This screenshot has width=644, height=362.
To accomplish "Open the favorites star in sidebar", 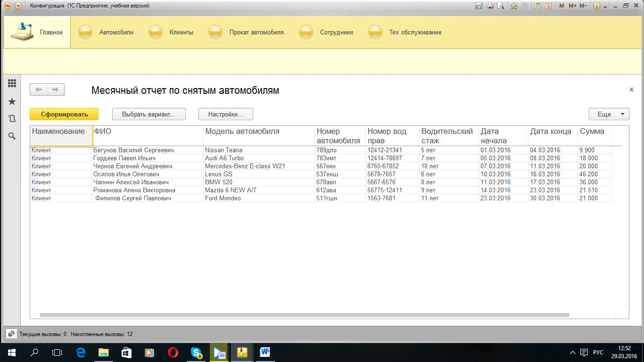I will [12, 101].
